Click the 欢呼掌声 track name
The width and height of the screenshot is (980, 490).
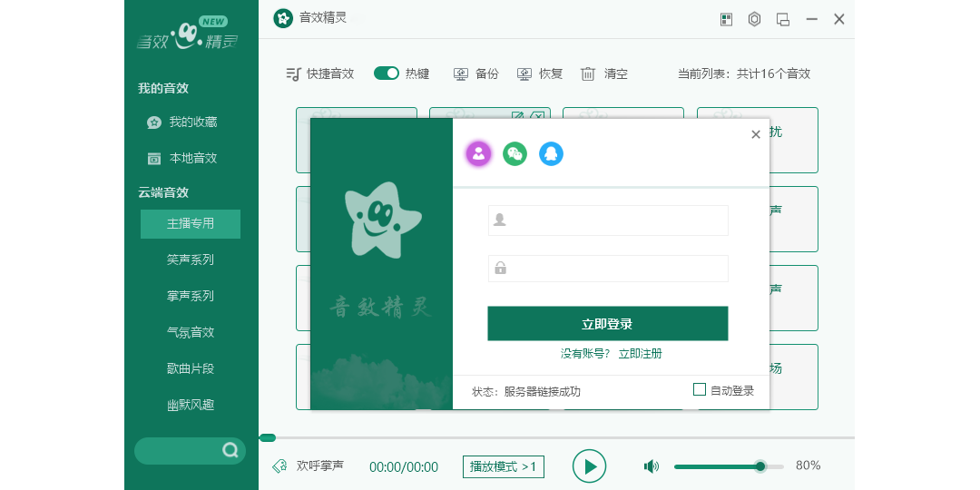320,465
